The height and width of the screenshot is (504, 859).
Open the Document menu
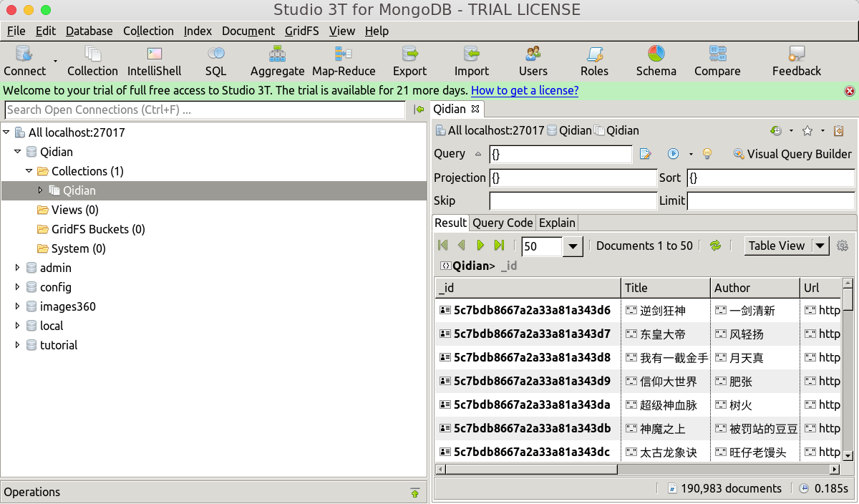click(x=248, y=31)
